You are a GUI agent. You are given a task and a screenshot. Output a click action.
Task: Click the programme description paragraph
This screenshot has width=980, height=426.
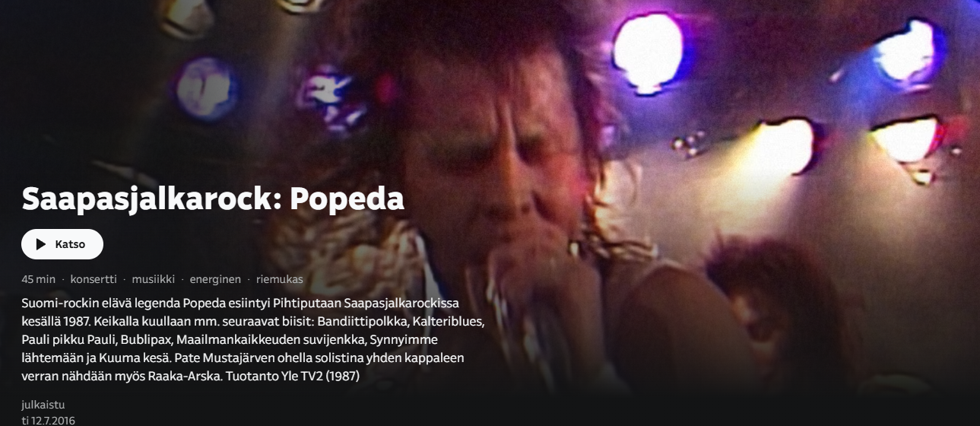pos(254,339)
